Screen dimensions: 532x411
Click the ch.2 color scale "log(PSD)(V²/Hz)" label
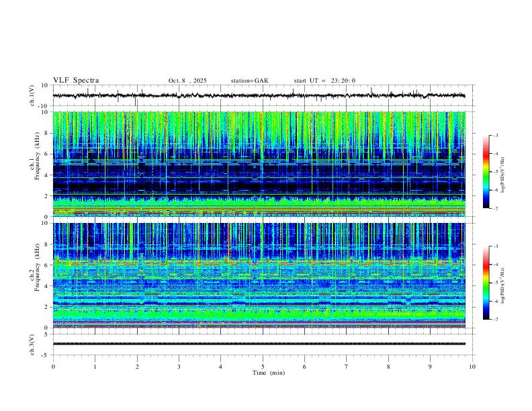502,286
